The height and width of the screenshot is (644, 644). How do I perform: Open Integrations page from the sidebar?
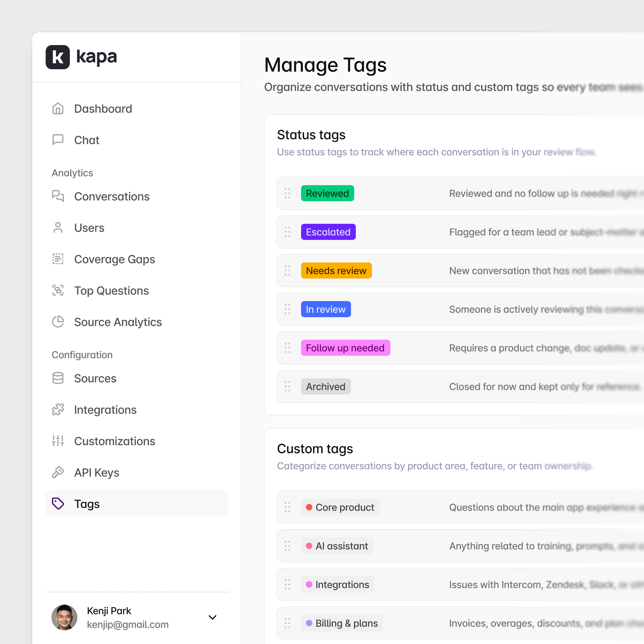point(137,410)
